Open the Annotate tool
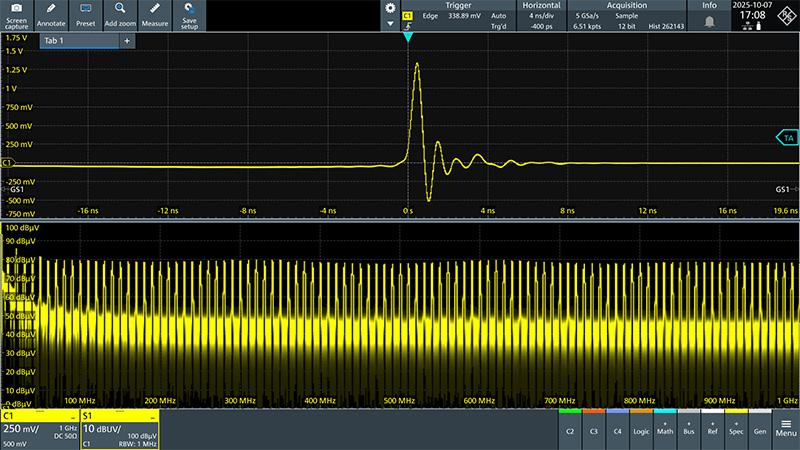This screenshot has height=450, width=800. coord(51,14)
